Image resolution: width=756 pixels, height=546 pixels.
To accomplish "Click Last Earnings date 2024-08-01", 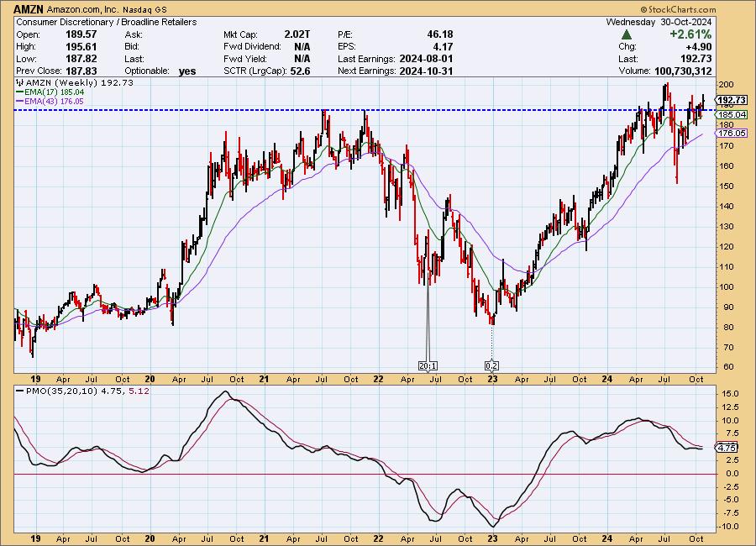I will (x=426, y=59).
